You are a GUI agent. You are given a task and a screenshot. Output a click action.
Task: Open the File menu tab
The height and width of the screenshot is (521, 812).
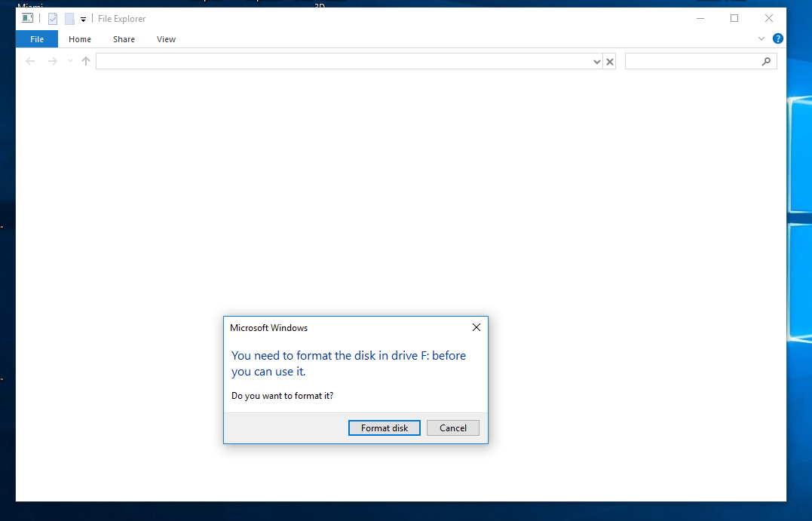[37, 39]
